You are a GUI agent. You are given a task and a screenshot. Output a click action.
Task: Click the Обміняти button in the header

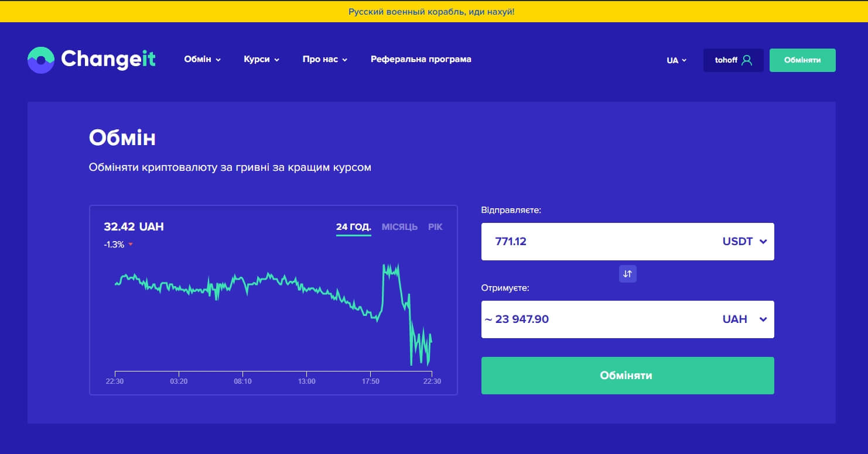802,60
